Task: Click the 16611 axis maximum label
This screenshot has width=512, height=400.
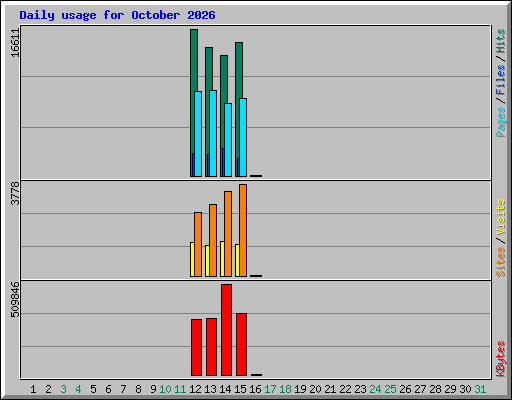Action: [x=15, y=43]
